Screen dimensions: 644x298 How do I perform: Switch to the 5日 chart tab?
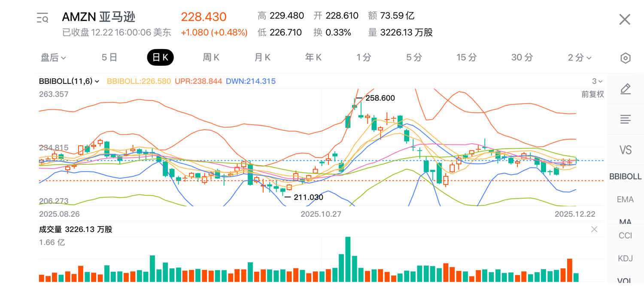click(x=109, y=58)
